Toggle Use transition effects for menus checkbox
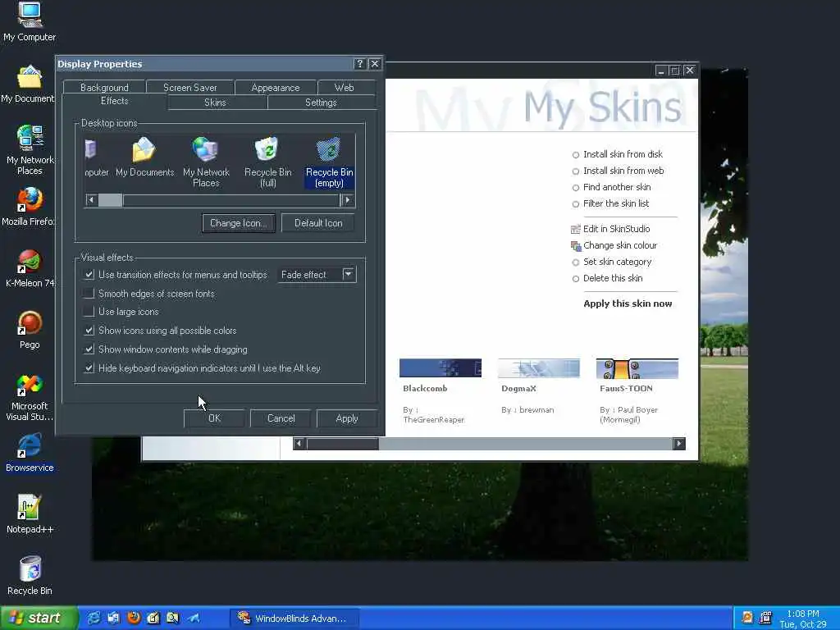This screenshot has height=630, width=840. click(89, 274)
